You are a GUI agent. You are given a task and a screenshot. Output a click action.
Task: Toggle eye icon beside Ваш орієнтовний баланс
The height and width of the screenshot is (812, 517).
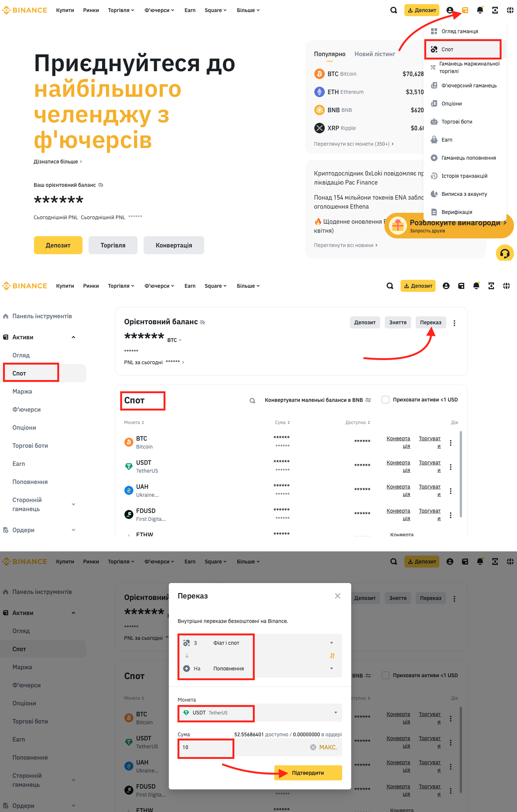pos(101,185)
